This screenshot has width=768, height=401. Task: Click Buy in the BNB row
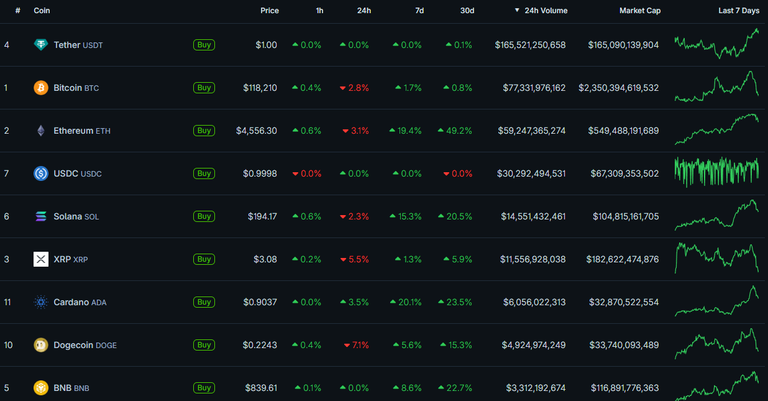click(x=204, y=388)
